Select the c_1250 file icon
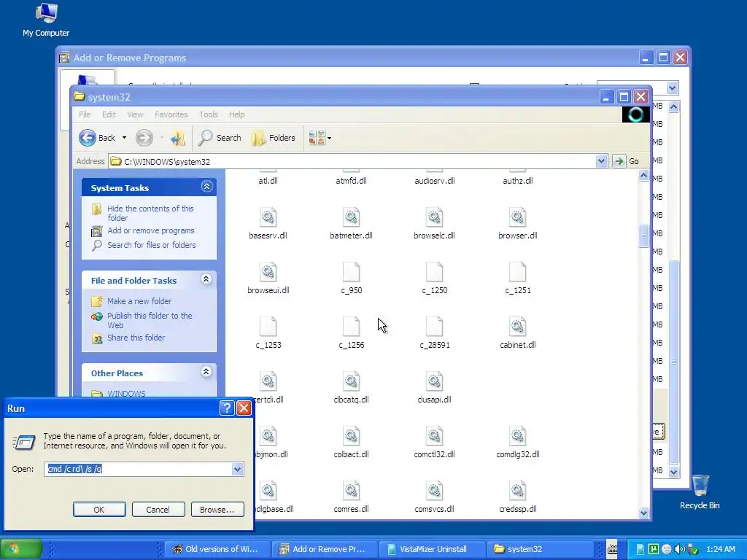Image resolution: width=747 pixels, height=560 pixels. pos(434,272)
